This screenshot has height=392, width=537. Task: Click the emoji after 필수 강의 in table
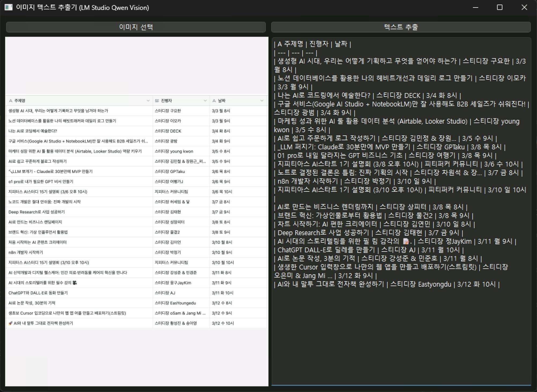[x=75, y=283]
